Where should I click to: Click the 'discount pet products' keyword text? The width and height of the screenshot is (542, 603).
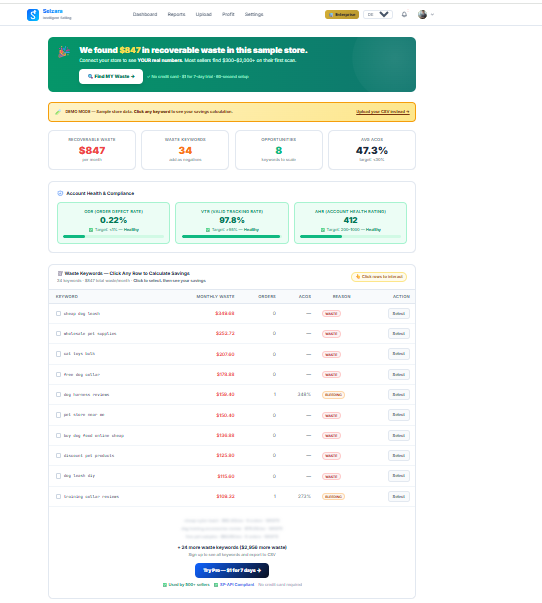89,455
